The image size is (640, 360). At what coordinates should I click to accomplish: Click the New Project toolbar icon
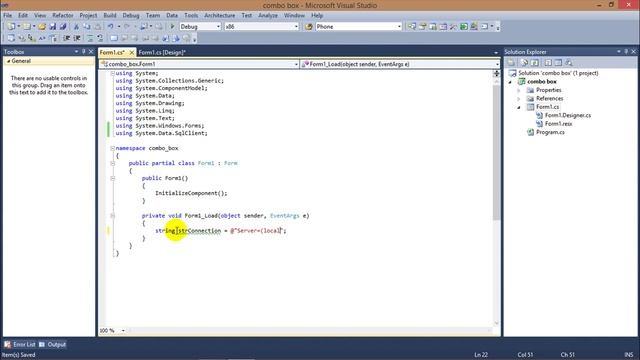click(x=11, y=27)
